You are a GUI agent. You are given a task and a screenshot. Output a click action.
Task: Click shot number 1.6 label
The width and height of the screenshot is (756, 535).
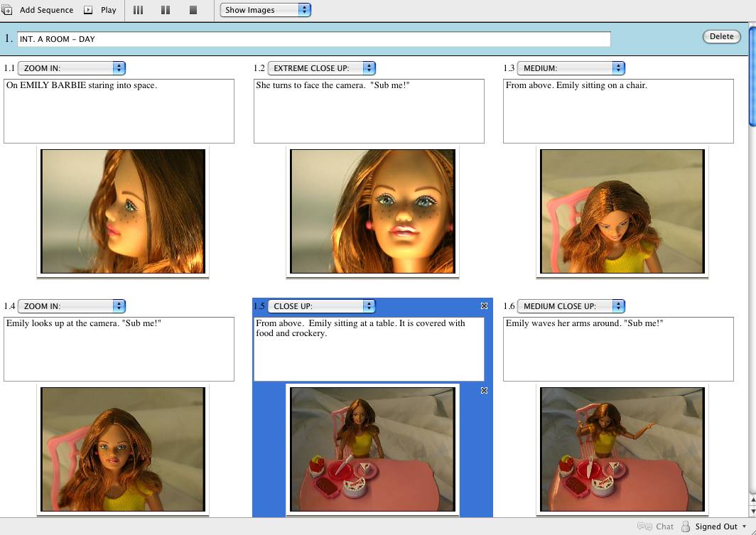tap(509, 306)
